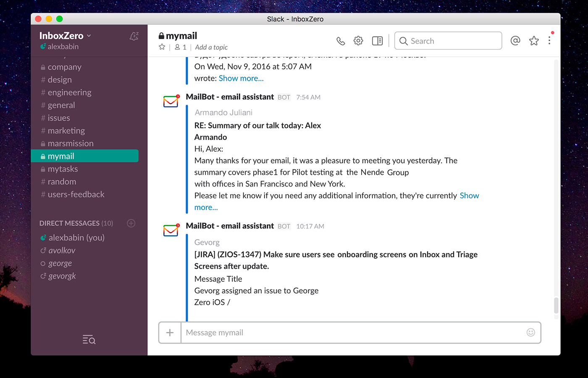Screen dimensions: 588x378
Task: Open channel settings via the gear icon
Action: (358, 40)
